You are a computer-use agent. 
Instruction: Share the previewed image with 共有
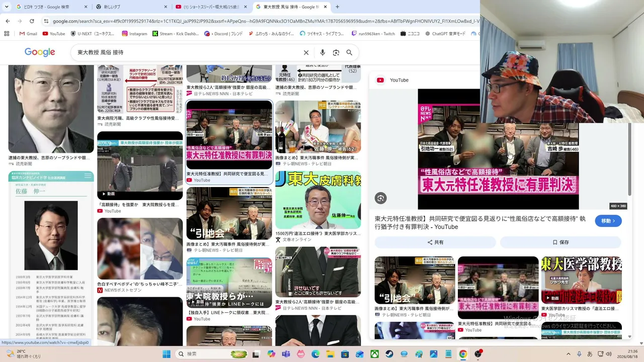435,242
